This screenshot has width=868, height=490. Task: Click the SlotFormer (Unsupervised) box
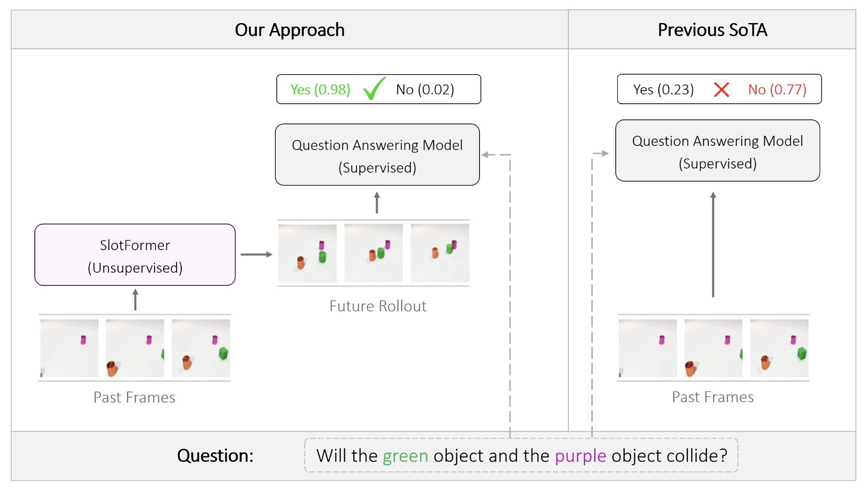pyautogui.click(x=135, y=255)
